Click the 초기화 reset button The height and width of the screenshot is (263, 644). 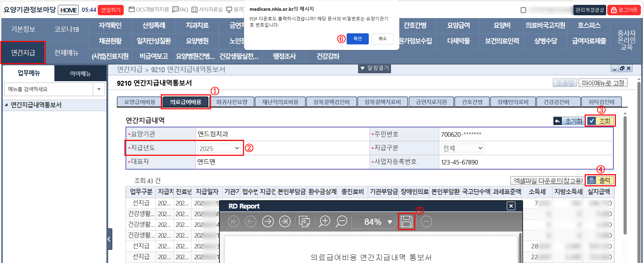569,121
